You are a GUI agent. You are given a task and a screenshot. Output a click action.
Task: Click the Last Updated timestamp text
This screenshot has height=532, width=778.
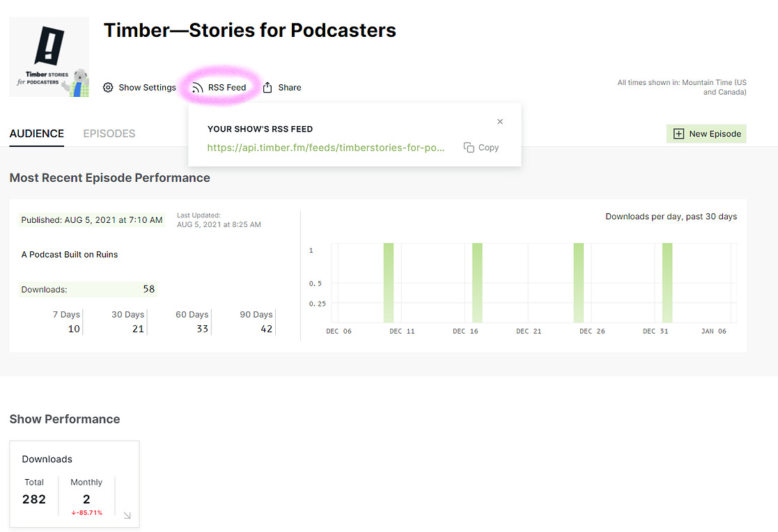tap(219, 220)
